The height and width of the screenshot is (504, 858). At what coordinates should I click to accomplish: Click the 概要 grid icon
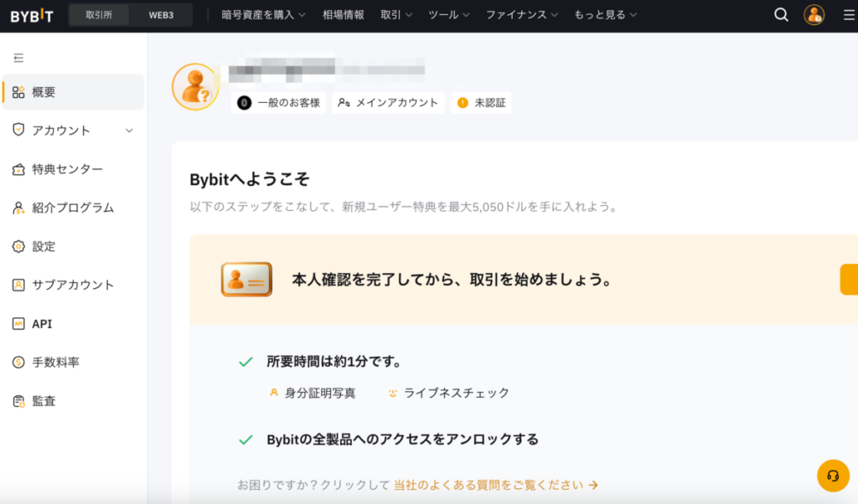click(x=18, y=92)
